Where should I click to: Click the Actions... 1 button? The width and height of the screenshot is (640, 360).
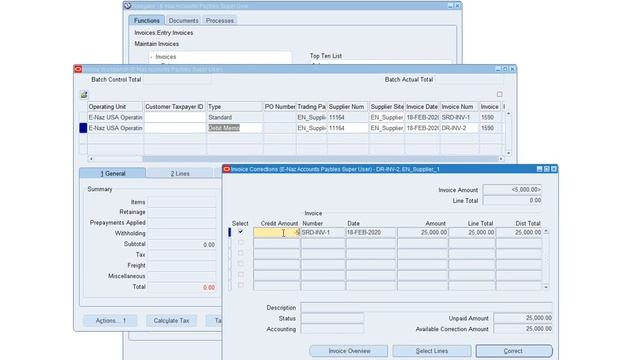[x=110, y=321]
